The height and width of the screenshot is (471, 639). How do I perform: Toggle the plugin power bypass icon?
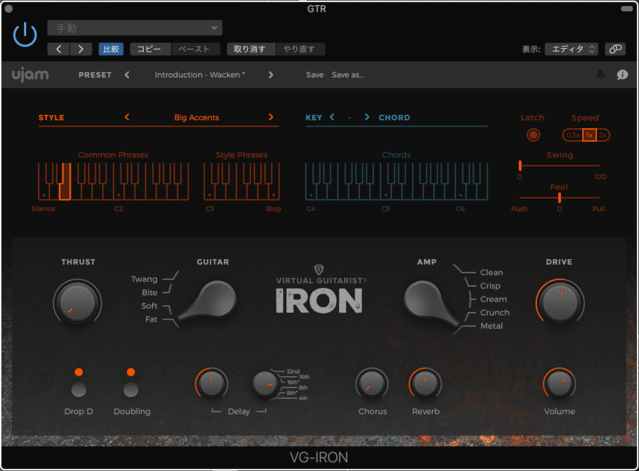tap(25, 35)
